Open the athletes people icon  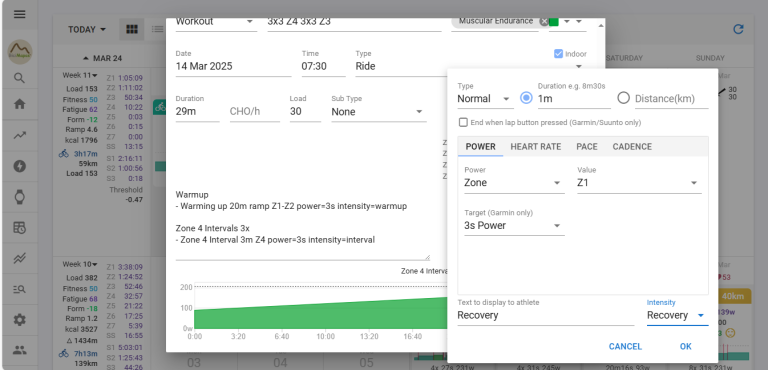(x=20, y=350)
